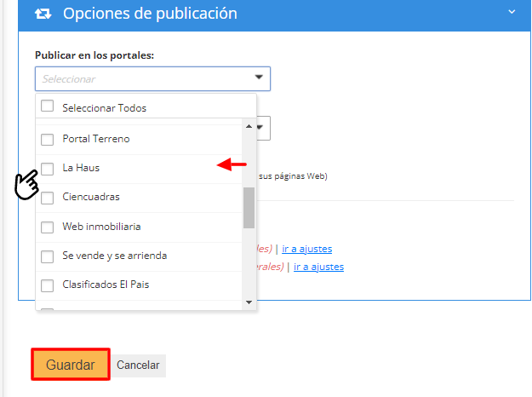Toggle the Se vende y se arrienda checkbox
Image resolution: width=532 pixels, height=397 pixels.
click(x=48, y=256)
